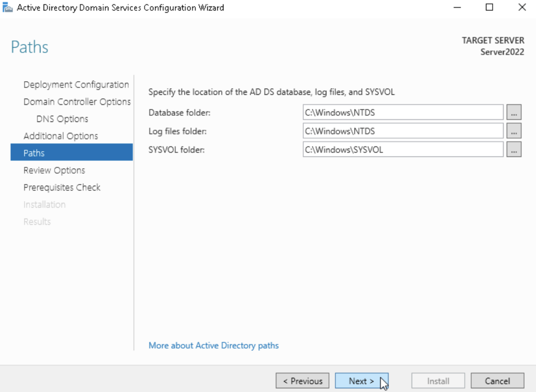Select the DNS Options step
The height and width of the screenshot is (392, 536).
(62, 119)
